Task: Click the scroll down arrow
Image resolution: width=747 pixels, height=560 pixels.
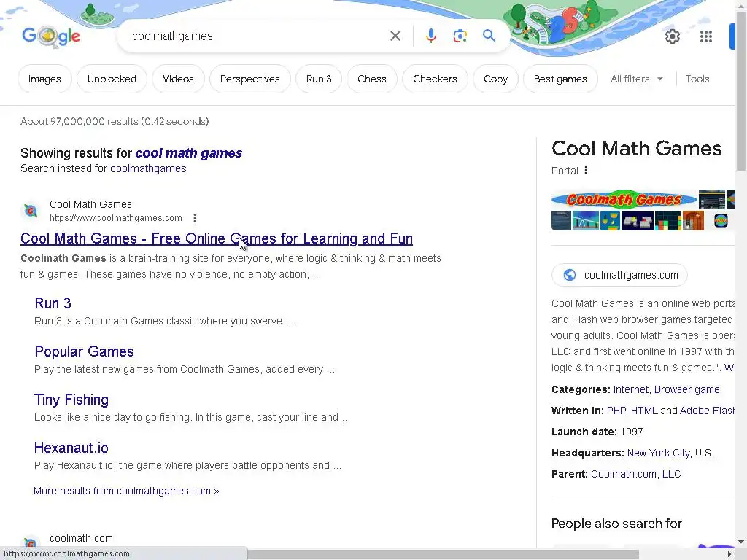Action: [741, 542]
